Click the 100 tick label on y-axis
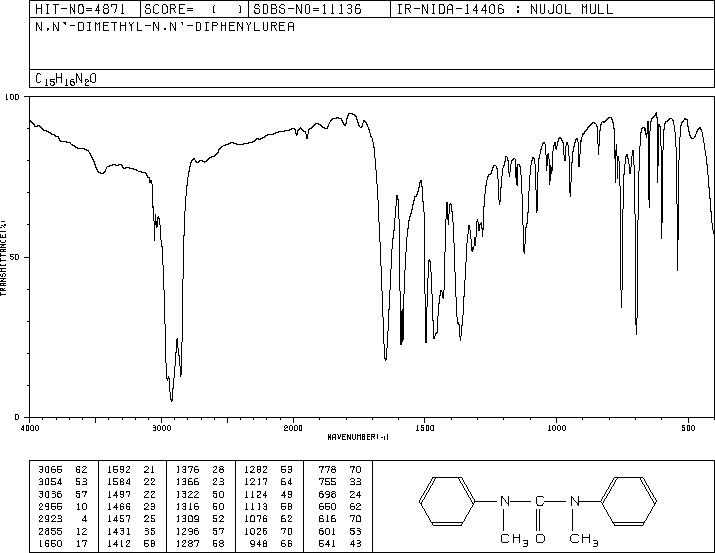The image size is (715, 553). [12, 97]
